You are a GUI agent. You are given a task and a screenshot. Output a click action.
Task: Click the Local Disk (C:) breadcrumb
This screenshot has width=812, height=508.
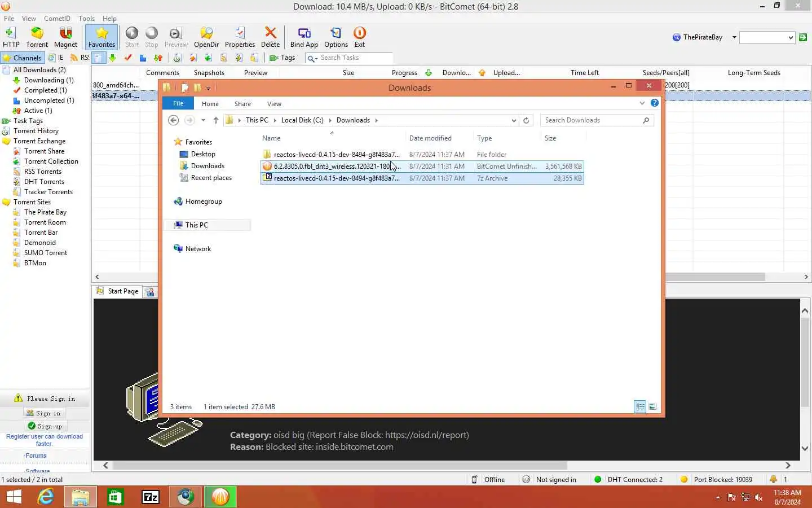point(302,120)
